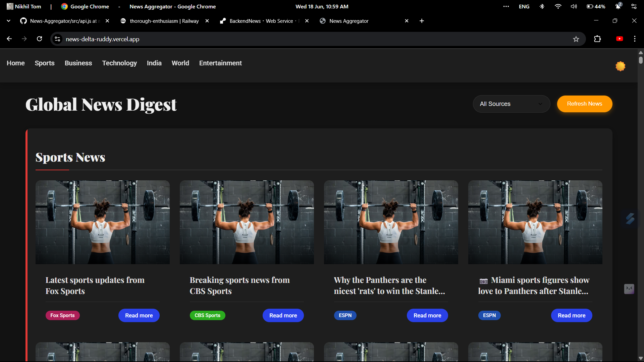Click ESPN tag on Panthers 'rats' card
Image resolution: width=644 pixels, height=362 pixels.
coord(345,315)
